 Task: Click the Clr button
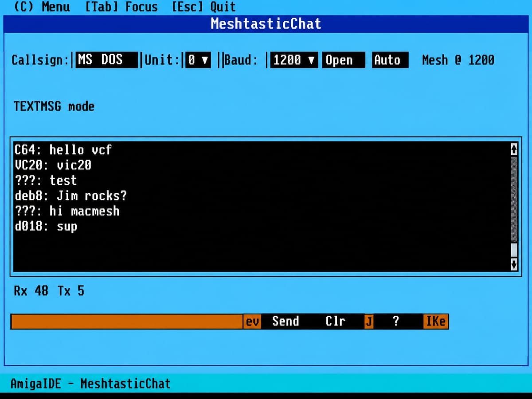(335, 321)
